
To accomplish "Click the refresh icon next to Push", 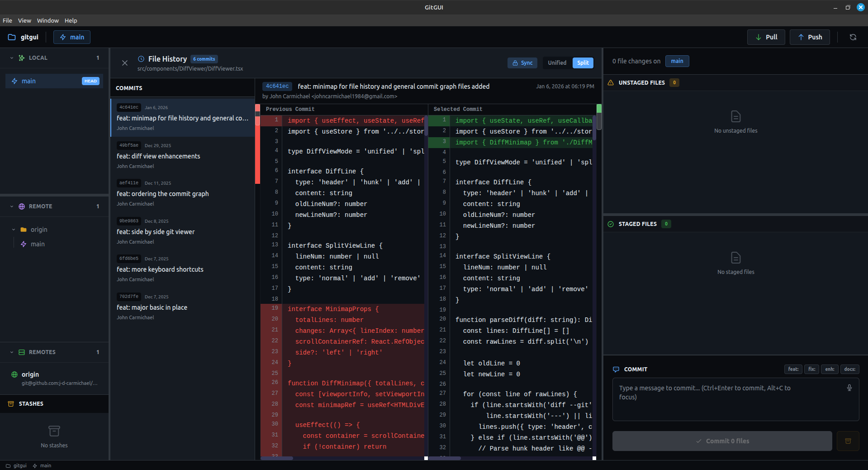I will tap(853, 37).
